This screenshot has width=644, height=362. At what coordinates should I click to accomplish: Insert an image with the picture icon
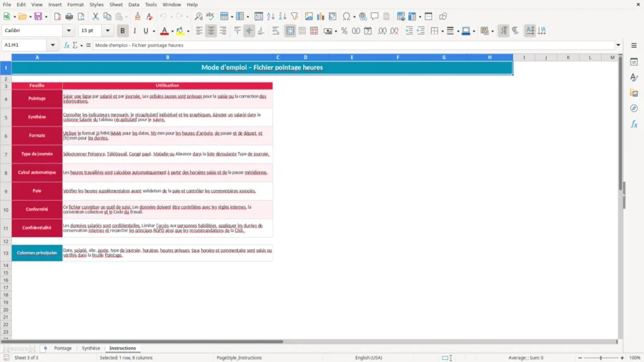[x=309, y=16]
